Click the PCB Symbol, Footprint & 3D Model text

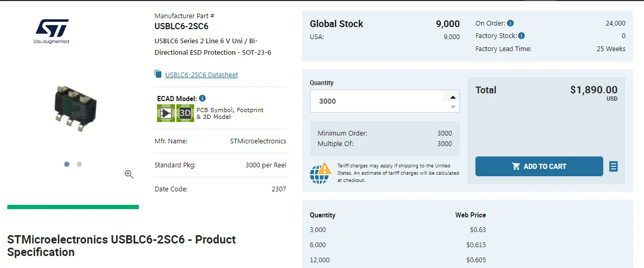[x=230, y=113]
